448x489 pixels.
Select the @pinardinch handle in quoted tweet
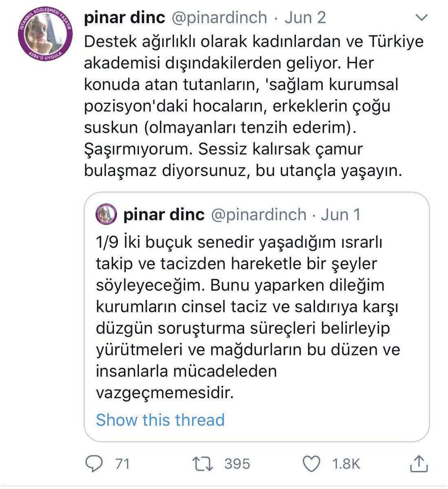pyautogui.click(x=258, y=214)
